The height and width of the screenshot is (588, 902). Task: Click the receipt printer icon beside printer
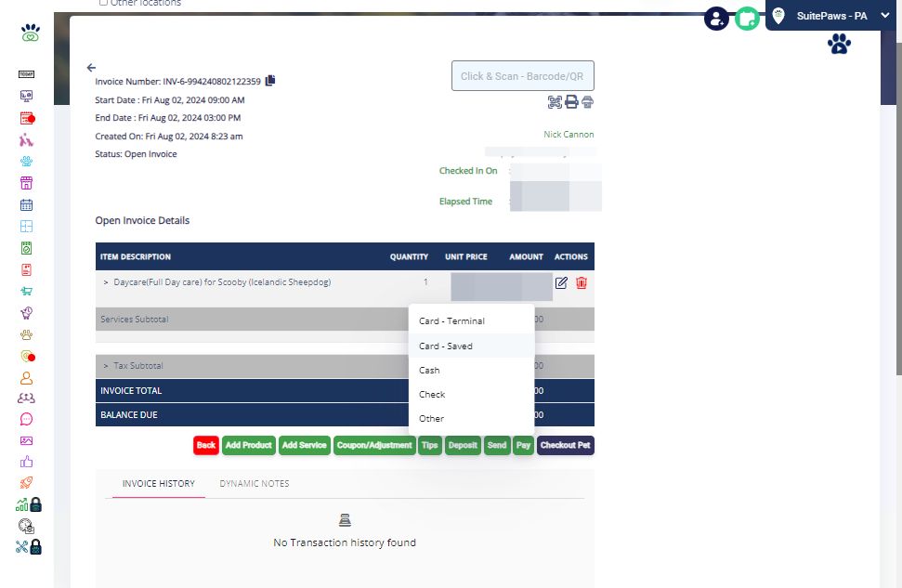pyautogui.click(x=587, y=102)
